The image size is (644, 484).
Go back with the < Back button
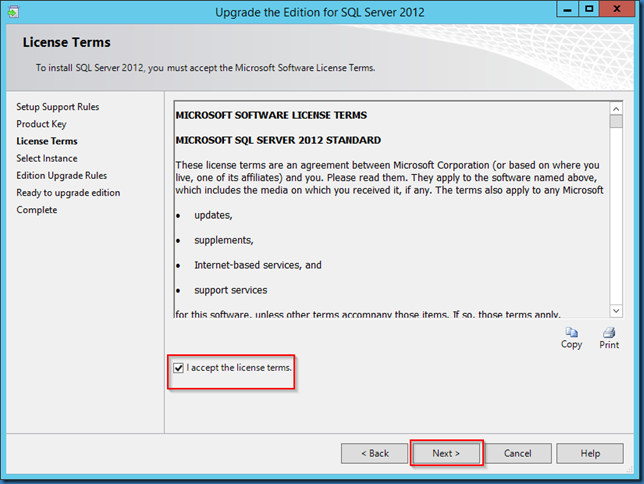click(375, 453)
